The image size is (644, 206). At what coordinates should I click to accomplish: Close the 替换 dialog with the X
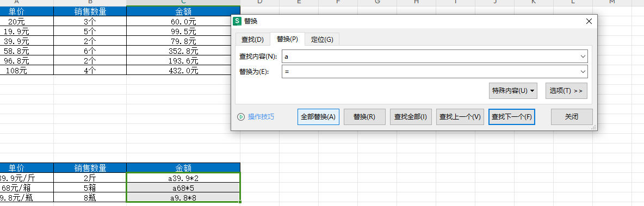tap(589, 21)
